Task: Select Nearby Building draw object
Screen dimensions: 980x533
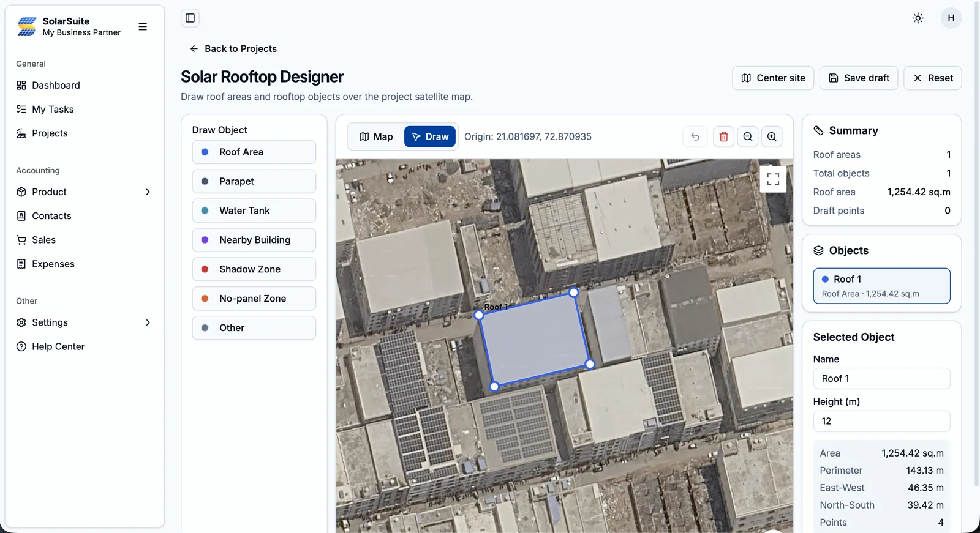Action: tap(254, 240)
